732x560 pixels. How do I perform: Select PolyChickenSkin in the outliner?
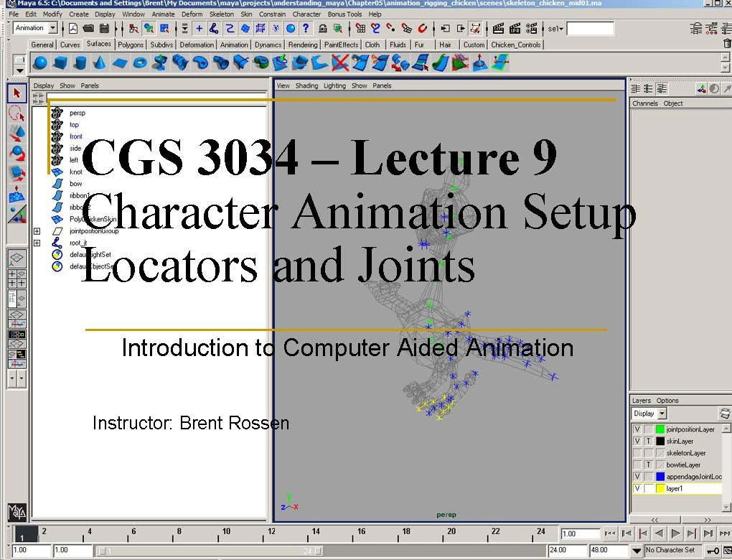pos(93,219)
